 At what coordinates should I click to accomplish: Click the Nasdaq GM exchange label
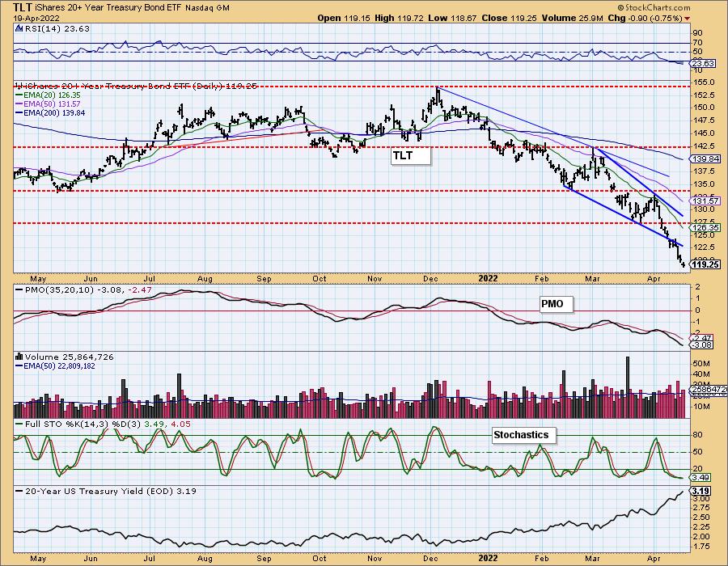(207, 8)
